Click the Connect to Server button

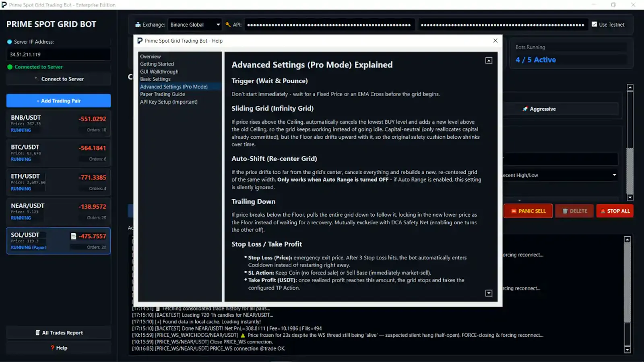58,79
